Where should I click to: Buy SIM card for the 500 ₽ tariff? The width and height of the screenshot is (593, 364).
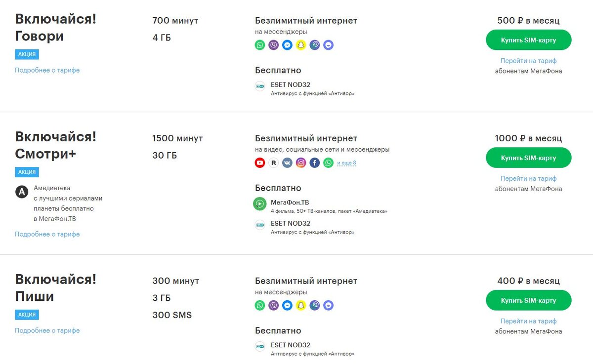(528, 40)
